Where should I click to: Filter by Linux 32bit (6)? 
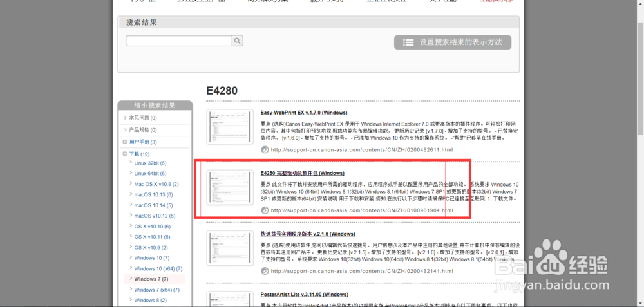click(150, 163)
